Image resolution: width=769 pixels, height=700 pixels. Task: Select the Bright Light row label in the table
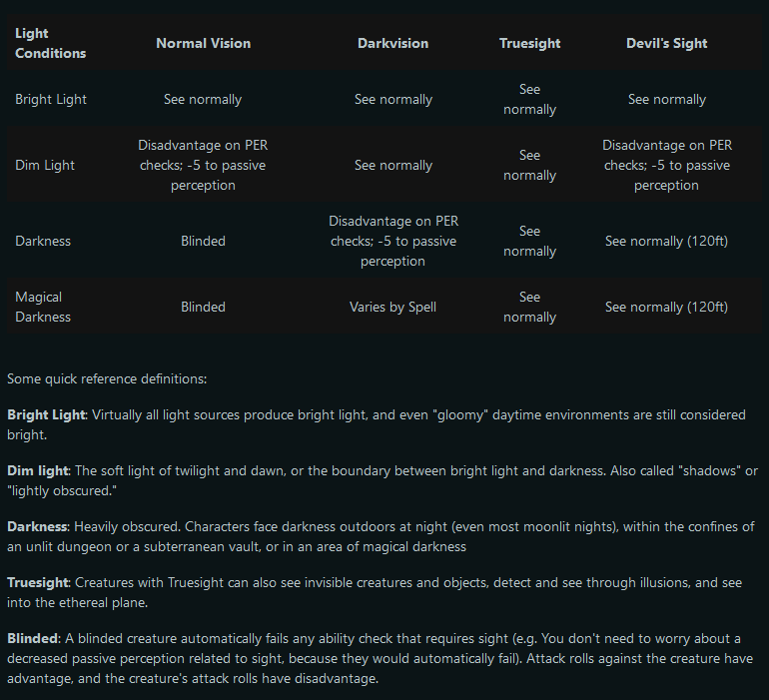click(51, 99)
